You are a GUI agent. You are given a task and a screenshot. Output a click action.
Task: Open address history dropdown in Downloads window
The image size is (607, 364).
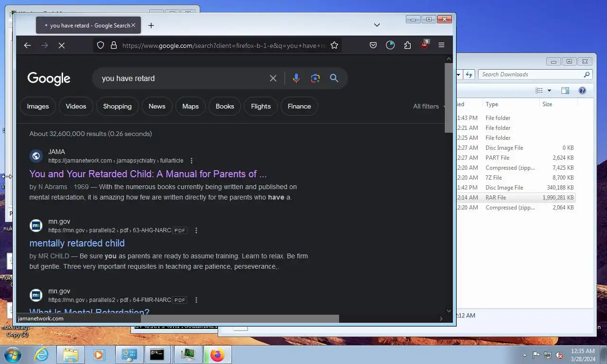click(x=459, y=74)
